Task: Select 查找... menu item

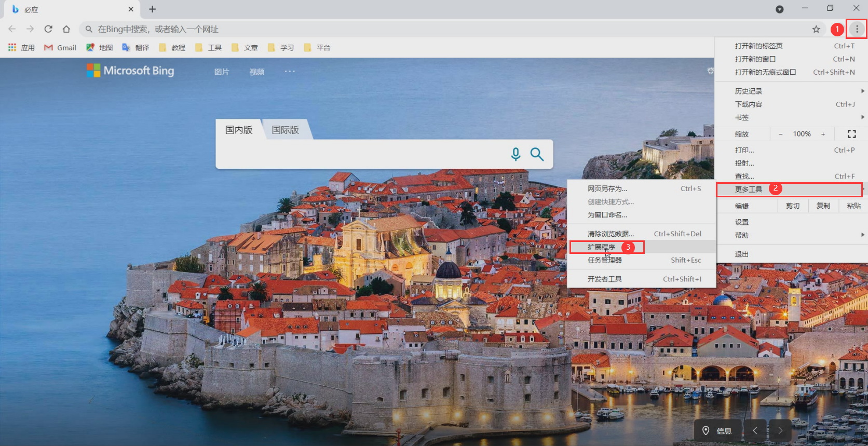Action: tap(790, 177)
